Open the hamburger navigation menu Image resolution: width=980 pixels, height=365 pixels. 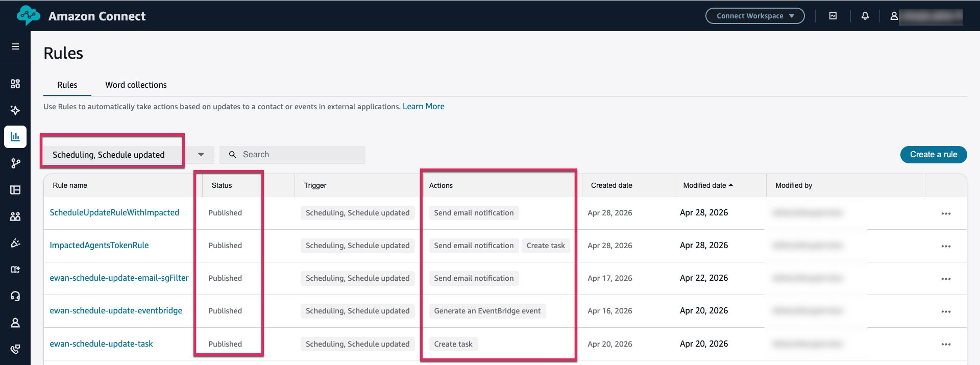coord(15,46)
